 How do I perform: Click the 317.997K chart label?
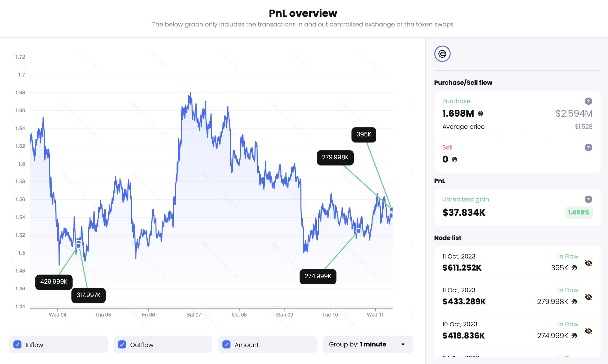(x=88, y=295)
